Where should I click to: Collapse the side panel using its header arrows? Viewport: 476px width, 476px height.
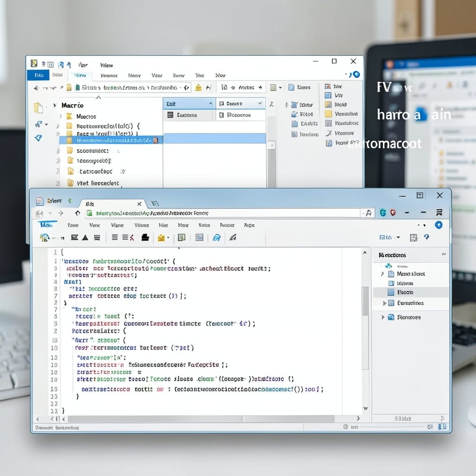point(444,254)
